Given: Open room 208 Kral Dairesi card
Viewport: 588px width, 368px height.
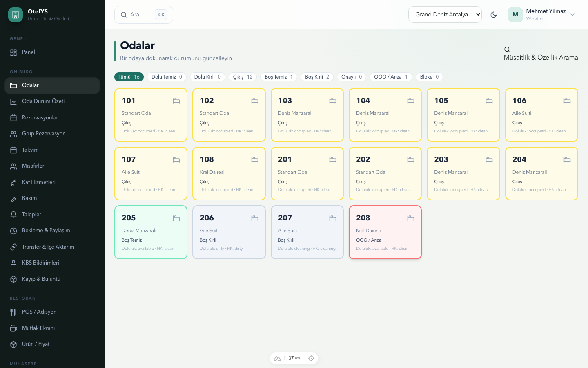Looking at the screenshot, I should [x=385, y=232].
